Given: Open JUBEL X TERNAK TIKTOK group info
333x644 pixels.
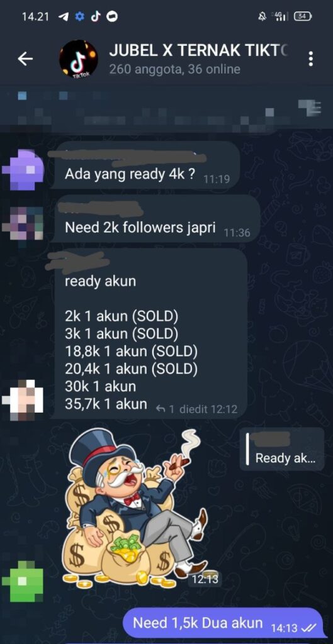Looking at the screenshot, I should click(x=199, y=58).
